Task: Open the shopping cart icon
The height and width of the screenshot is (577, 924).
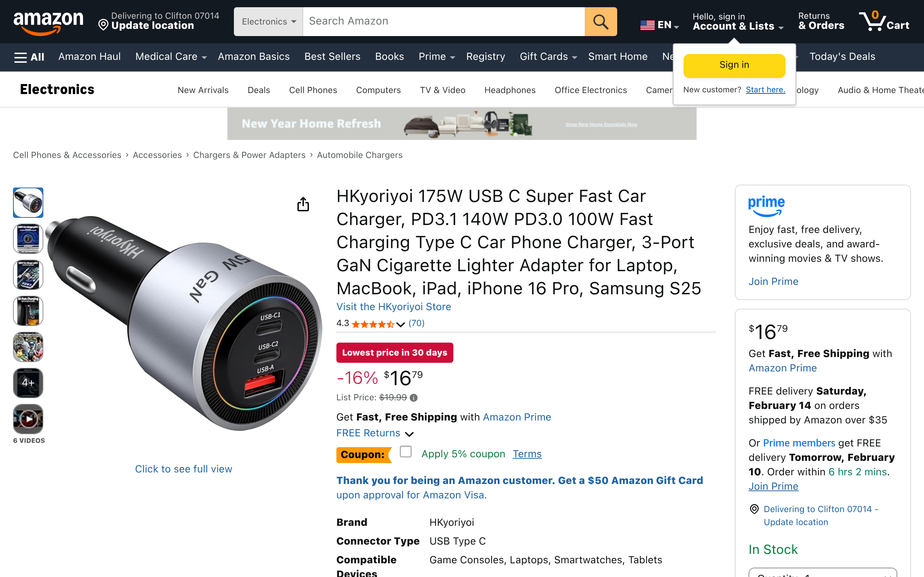Action: 884,22
